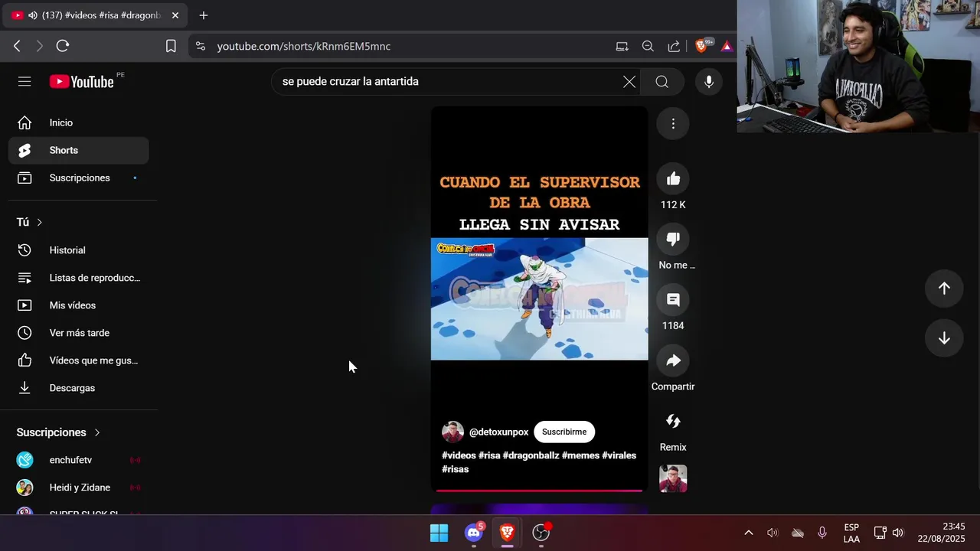Image resolution: width=980 pixels, height=551 pixels.
Task: Go to the next Short with down arrow
Action: [x=944, y=339]
